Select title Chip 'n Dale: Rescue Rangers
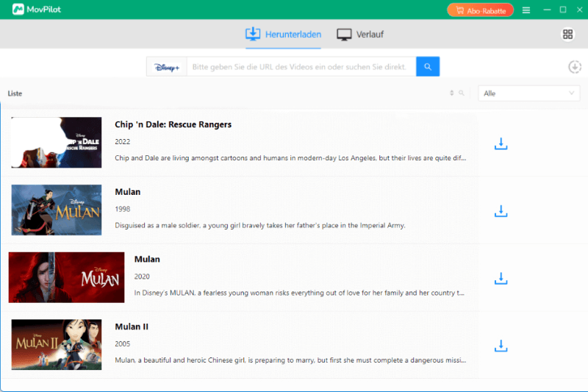 coord(173,124)
